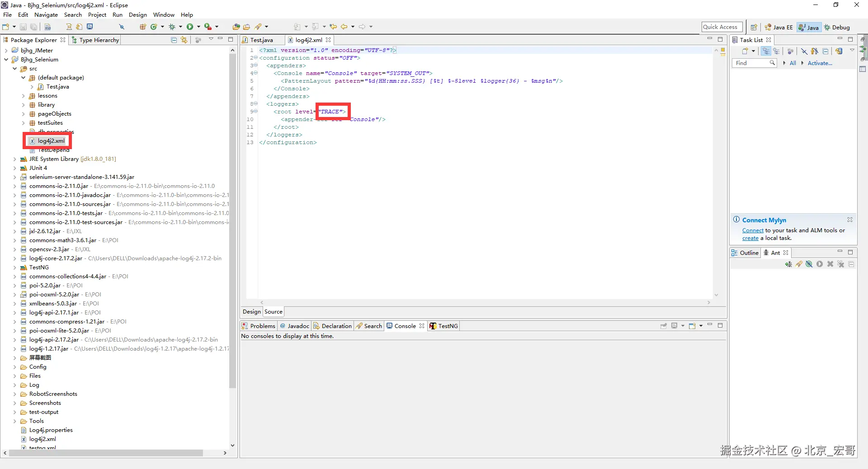
Task: Toggle Skip All Breakpoints toolbar button
Action: pos(122,27)
